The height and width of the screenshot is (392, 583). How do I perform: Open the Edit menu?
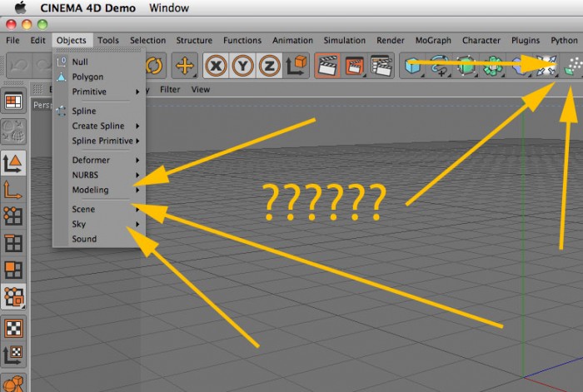[38, 40]
